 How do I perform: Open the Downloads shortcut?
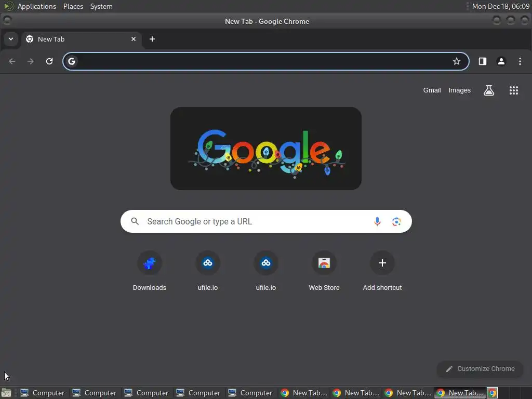150,271
